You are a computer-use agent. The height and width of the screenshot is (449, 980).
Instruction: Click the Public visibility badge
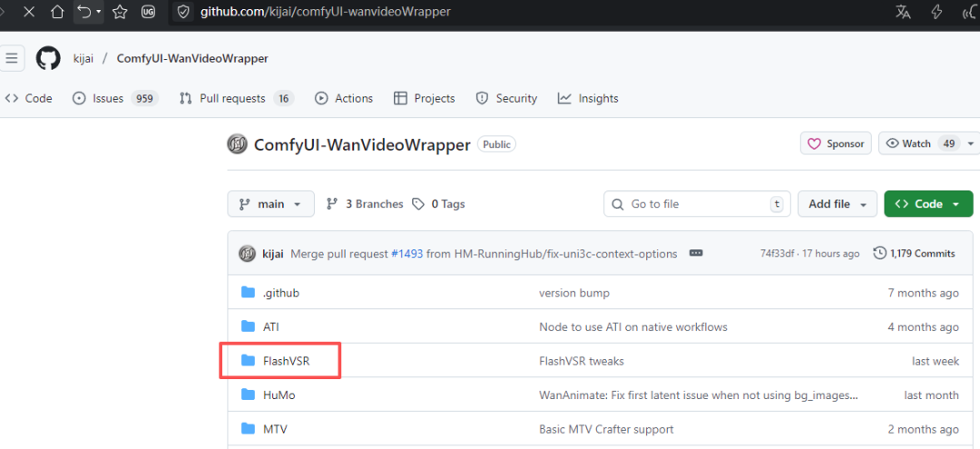[497, 144]
